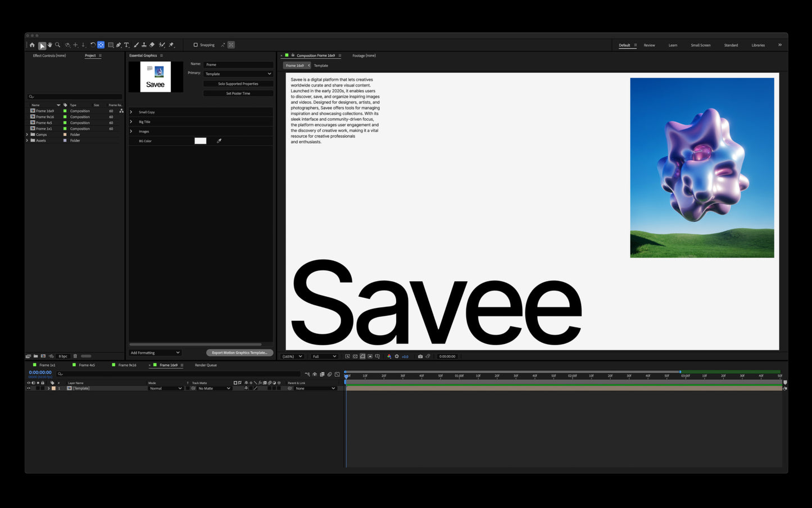812x508 pixels.
Task: Switch to the Review workspace
Action: (649, 45)
